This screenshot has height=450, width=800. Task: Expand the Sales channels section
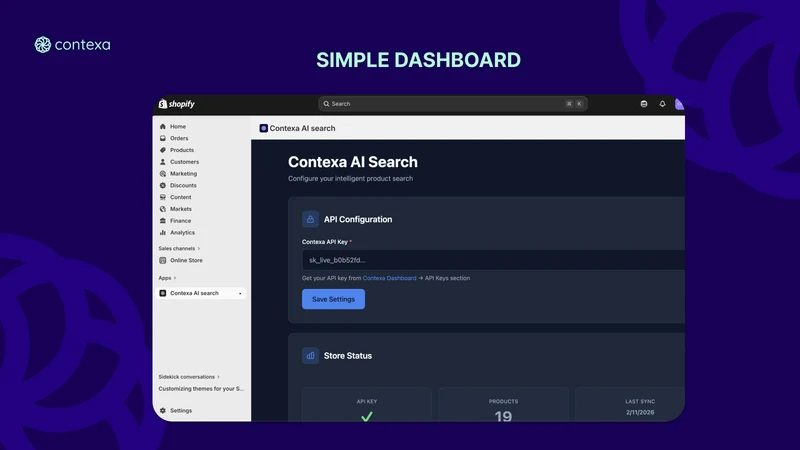coord(179,248)
